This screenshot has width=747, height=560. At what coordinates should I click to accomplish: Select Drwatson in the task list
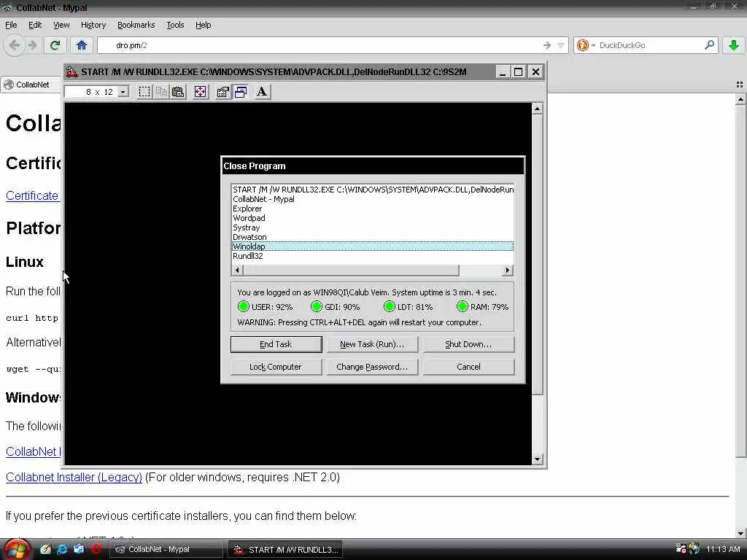(373, 237)
